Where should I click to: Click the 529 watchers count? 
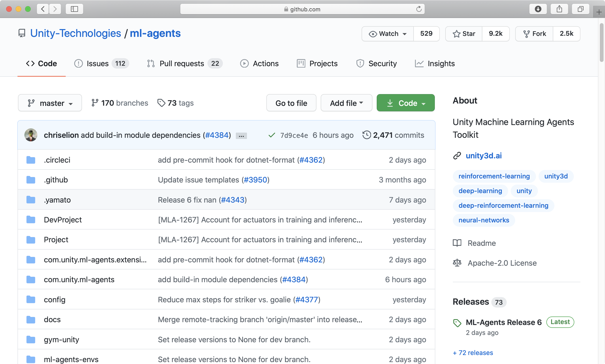click(x=426, y=34)
